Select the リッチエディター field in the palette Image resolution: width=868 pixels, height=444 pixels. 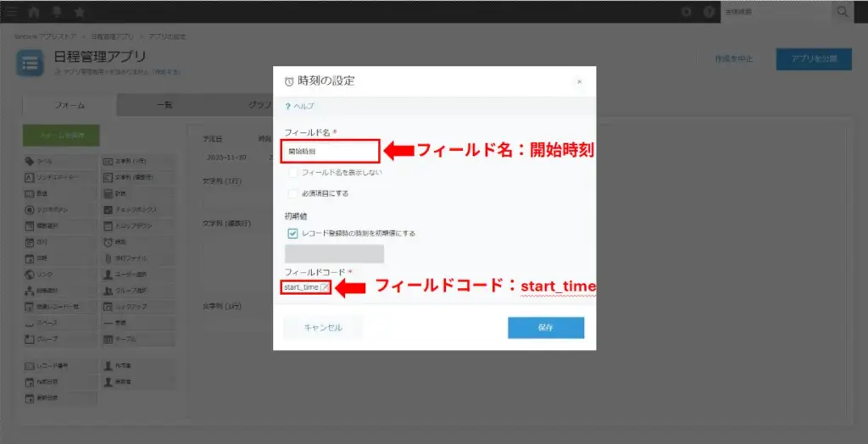pyautogui.click(x=60, y=178)
